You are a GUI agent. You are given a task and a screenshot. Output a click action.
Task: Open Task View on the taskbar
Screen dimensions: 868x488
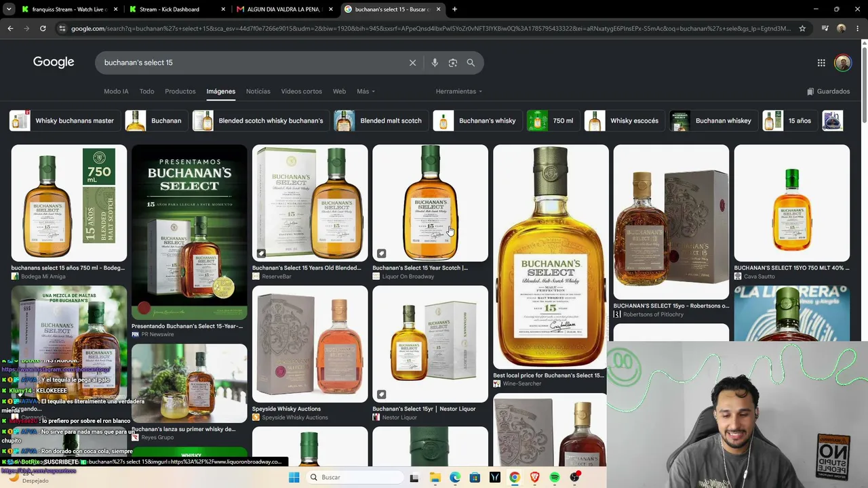tap(414, 477)
